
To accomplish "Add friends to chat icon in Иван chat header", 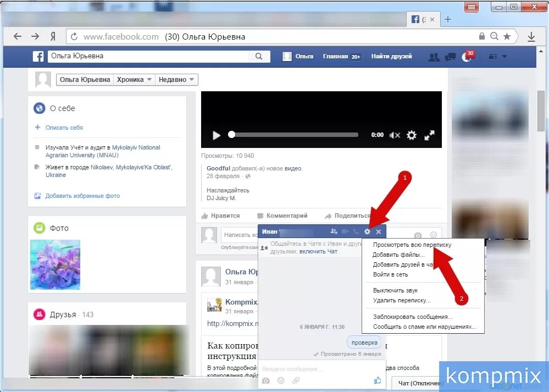I will click(334, 231).
